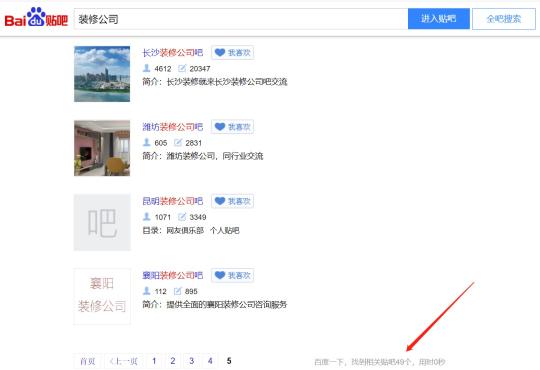
Task: Like 潍坊装修公司吧 with the 我喜欢 button
Action: (232, 127)
